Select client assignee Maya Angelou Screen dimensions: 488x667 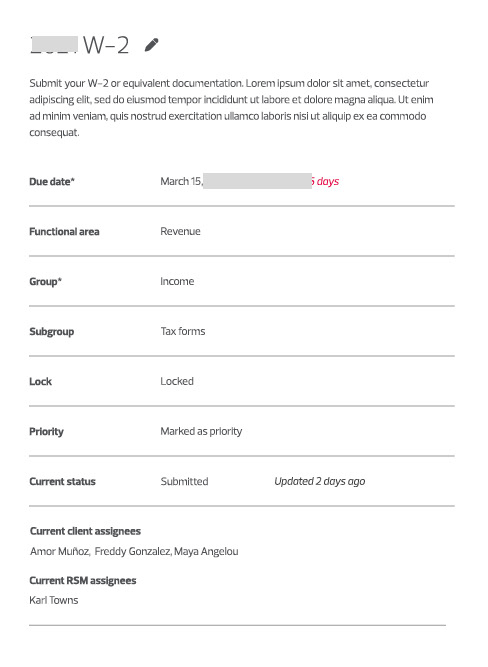[206, 551]
